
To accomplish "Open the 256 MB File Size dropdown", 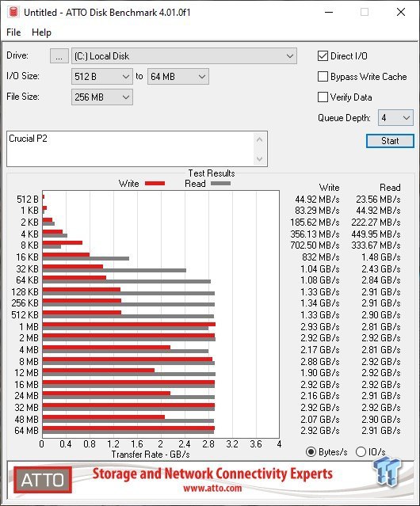I will [102, 97].
